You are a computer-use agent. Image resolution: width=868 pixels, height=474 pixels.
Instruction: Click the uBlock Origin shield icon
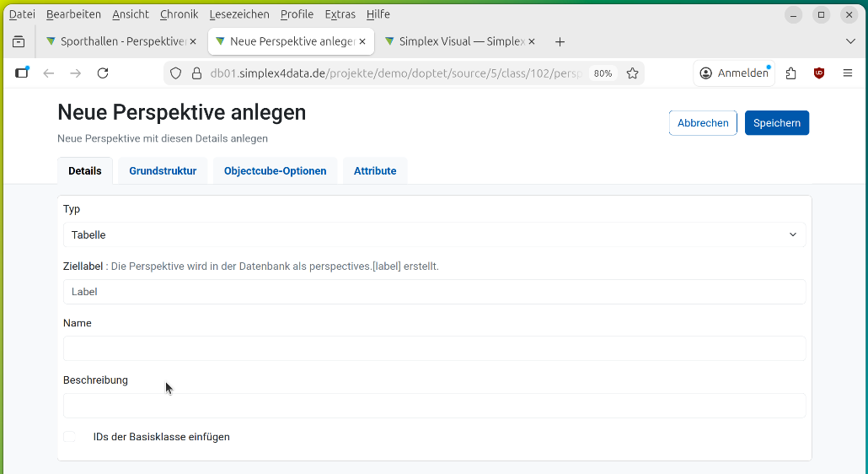819,73
